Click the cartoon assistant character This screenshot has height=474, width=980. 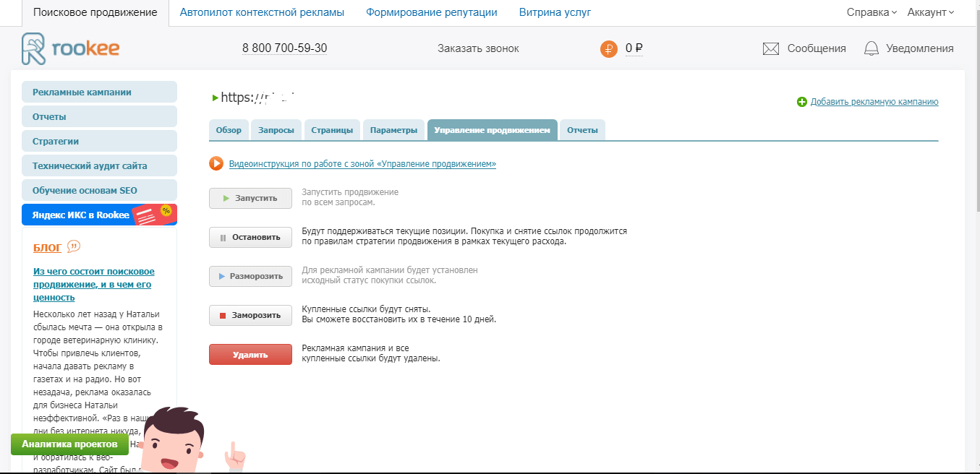[171, 440]
